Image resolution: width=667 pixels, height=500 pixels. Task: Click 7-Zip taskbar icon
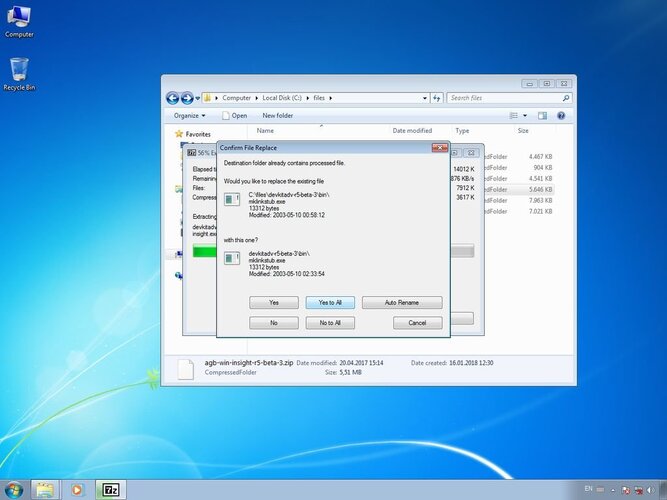(x=111, y=490)
